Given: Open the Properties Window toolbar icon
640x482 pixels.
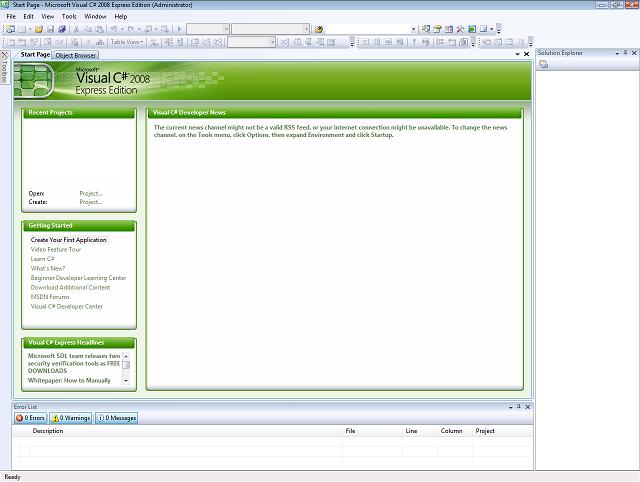Looking at the screenshot, I should [438, 29].
